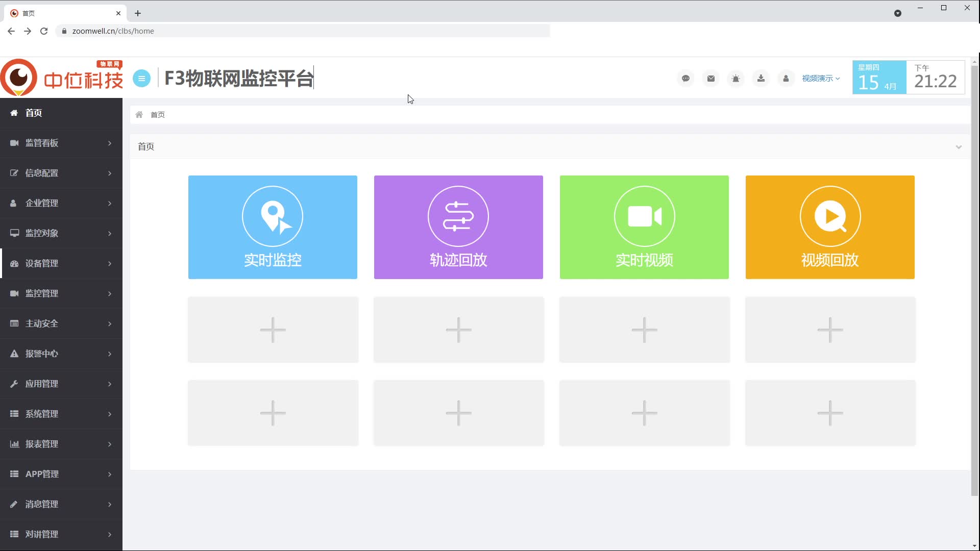980x551 pixels.
Task: Open the 实时视频 tile
Action: pos(644,227)
